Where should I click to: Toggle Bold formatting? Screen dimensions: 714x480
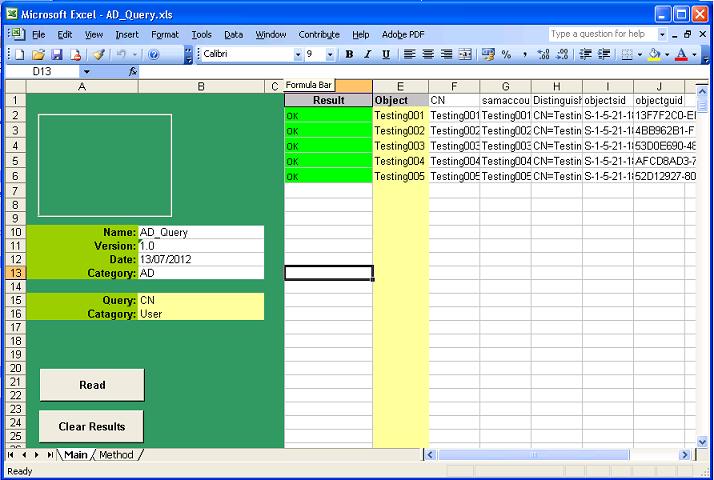coord(349,54)
